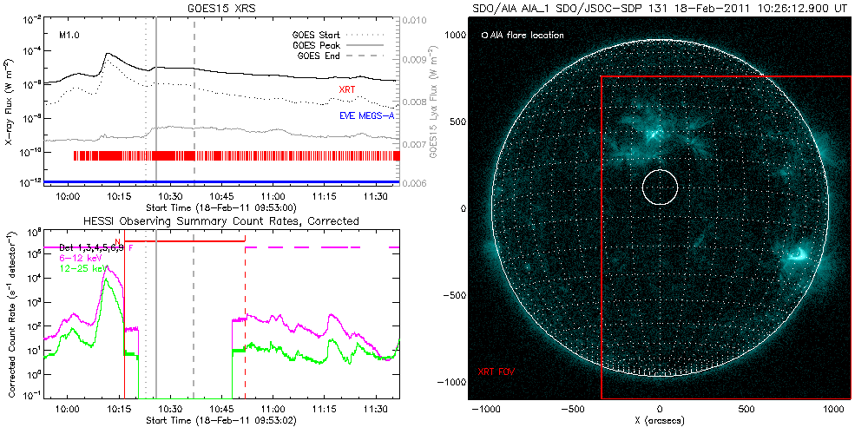
Task: Click the red XRT label in GOES plot
Action: (347, 89)
